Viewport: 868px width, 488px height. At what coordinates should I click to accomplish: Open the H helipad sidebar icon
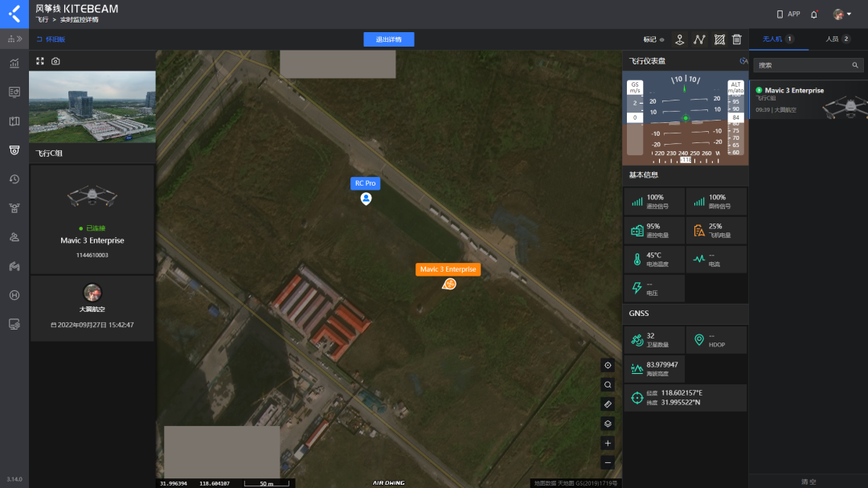[14, 295]
